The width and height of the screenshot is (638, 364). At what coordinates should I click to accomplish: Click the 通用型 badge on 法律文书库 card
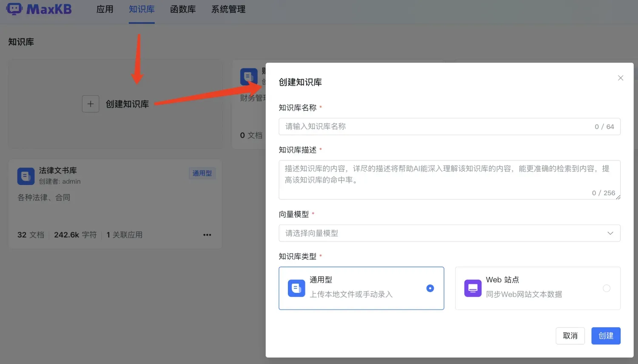tap(202, 173)
